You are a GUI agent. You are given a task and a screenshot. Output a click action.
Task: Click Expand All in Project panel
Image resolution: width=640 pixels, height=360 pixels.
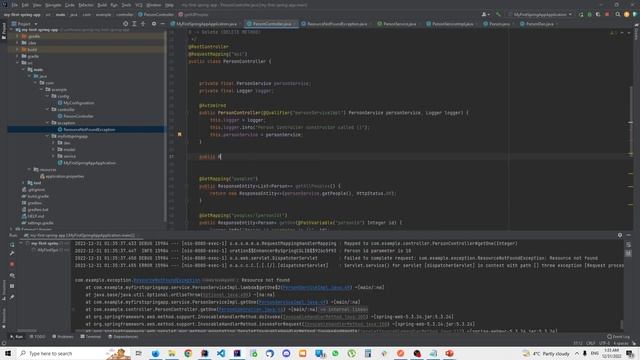point(134,24)
